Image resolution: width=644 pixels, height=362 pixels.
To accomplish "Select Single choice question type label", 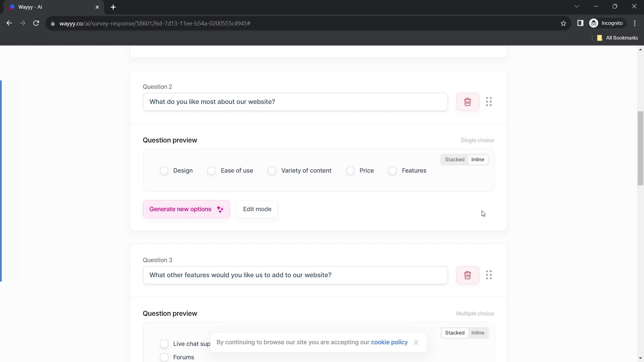I will [x=477, y=140].
